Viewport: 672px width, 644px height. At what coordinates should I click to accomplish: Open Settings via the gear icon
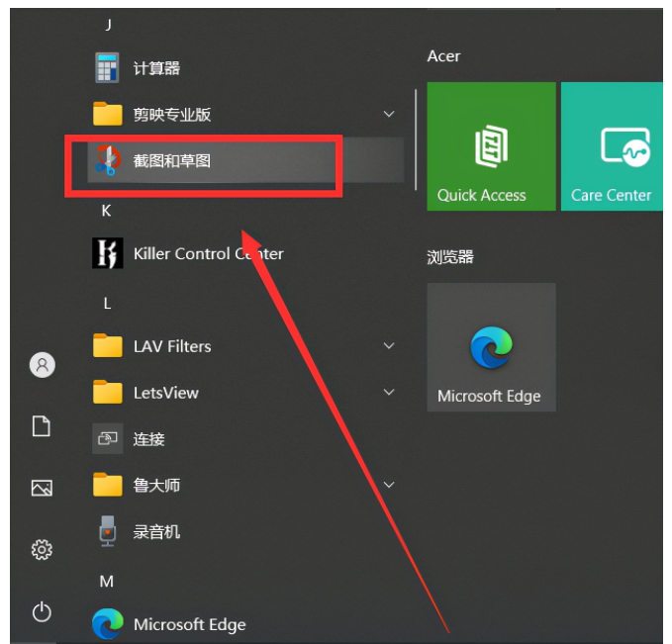tap(42, 549)
